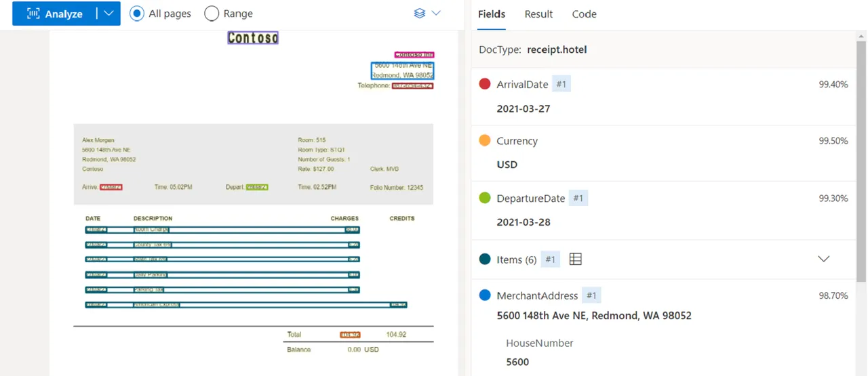The image size is (868, 376).
Task: Click the highlighted Total amount in document
Action: [x=350, y=335]
